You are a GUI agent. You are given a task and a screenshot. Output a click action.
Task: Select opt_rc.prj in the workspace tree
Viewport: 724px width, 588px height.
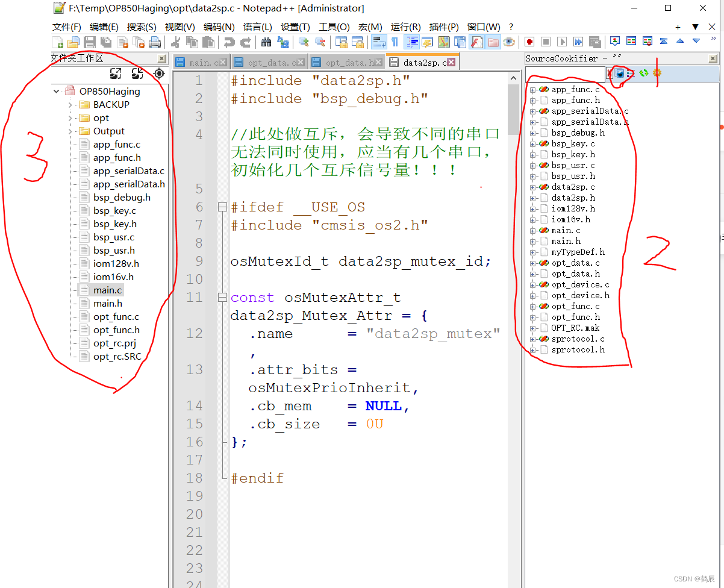(x=114, y=343)
